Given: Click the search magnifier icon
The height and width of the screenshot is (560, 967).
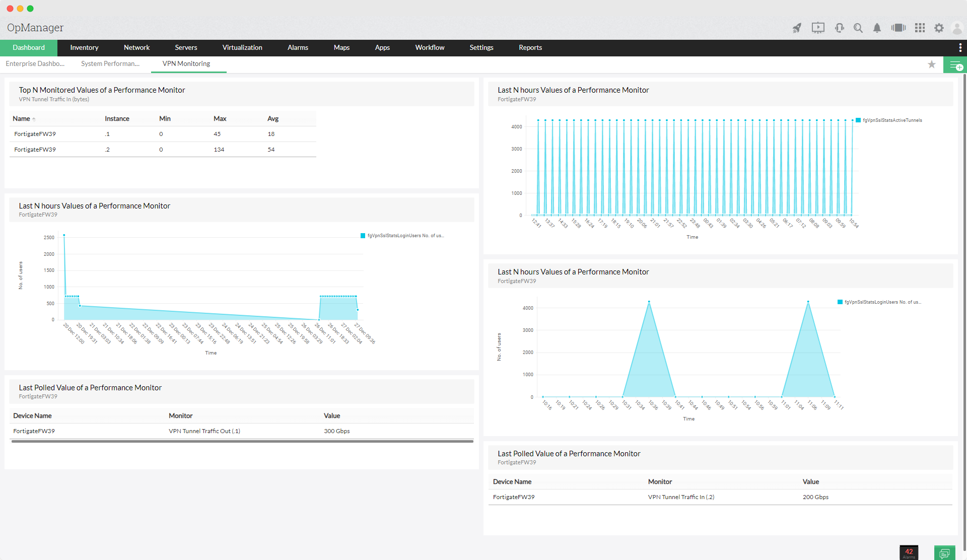Looking at the screenshot, I should click(x=858, y=28).
